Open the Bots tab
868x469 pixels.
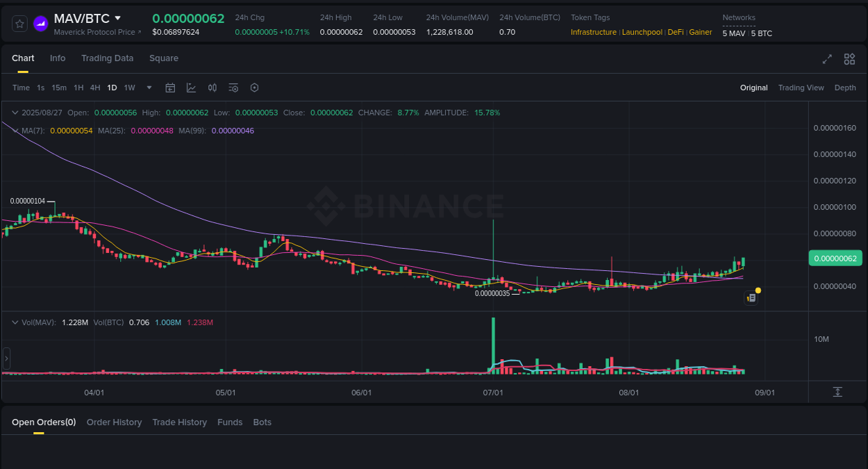(x=262, y=422)
